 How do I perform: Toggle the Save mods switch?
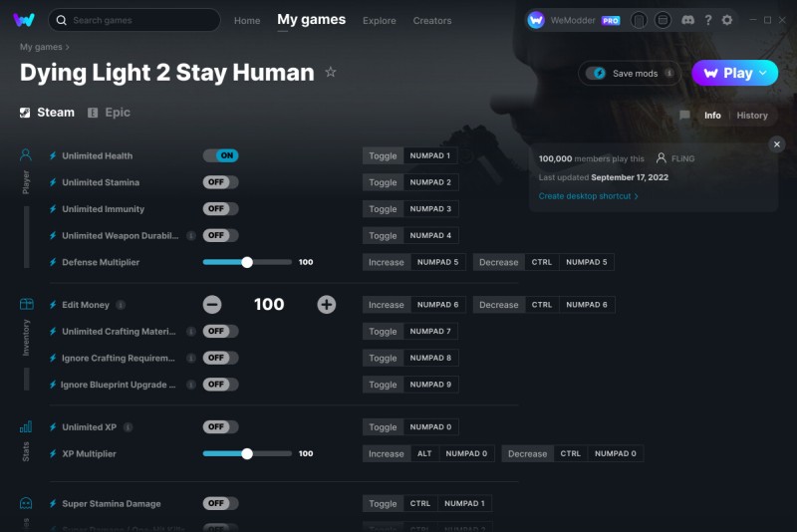coord(596,73)
